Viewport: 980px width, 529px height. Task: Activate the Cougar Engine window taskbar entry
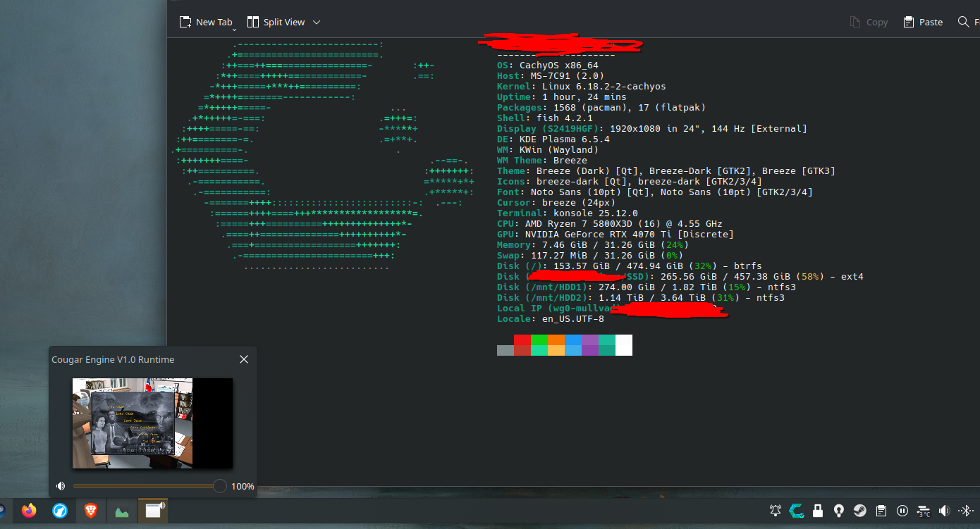tap(153, 511)
